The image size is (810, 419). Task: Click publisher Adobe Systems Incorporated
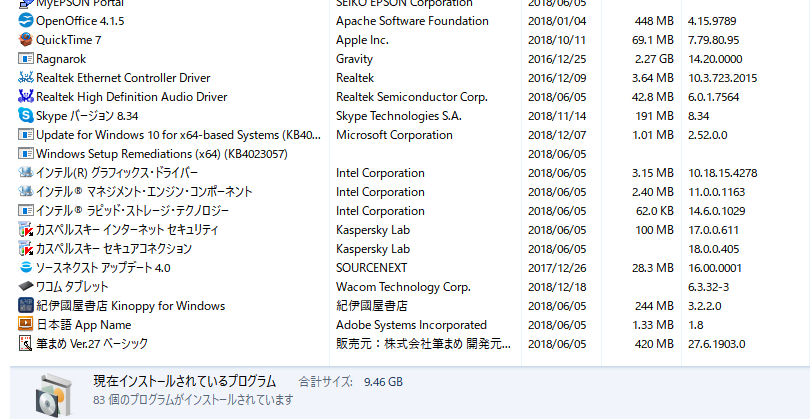(x=411, y=325)
